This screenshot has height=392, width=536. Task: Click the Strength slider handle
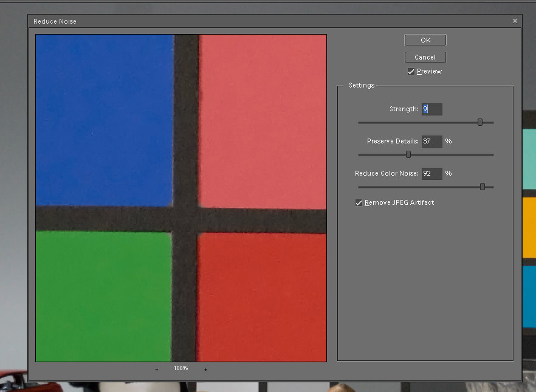(x=480, y=122)
